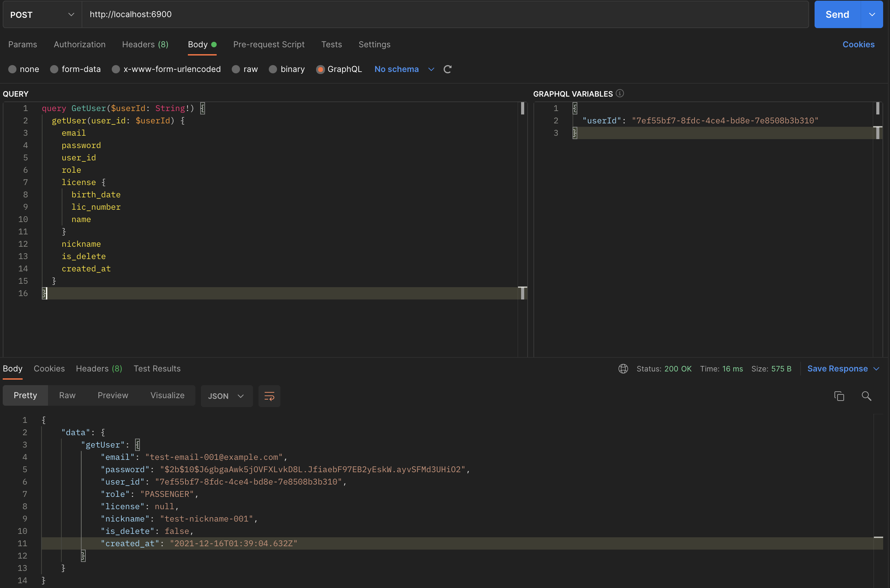Click the refresh schema icon
This screenshot has height=588, width=890.
(447, 69)
